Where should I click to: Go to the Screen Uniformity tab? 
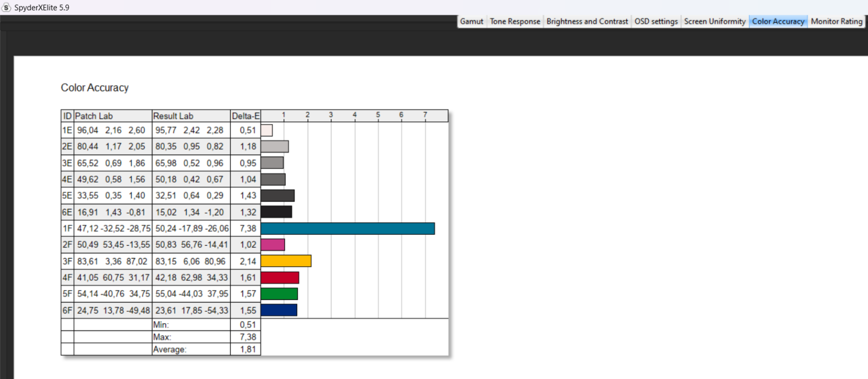pyautogui.click(x=714, y=22)
